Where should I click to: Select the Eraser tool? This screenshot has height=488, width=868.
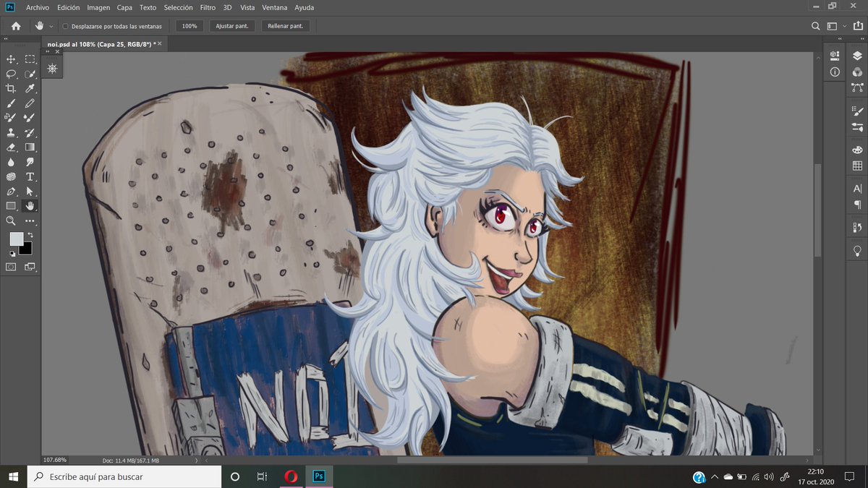tap(11, 147)
